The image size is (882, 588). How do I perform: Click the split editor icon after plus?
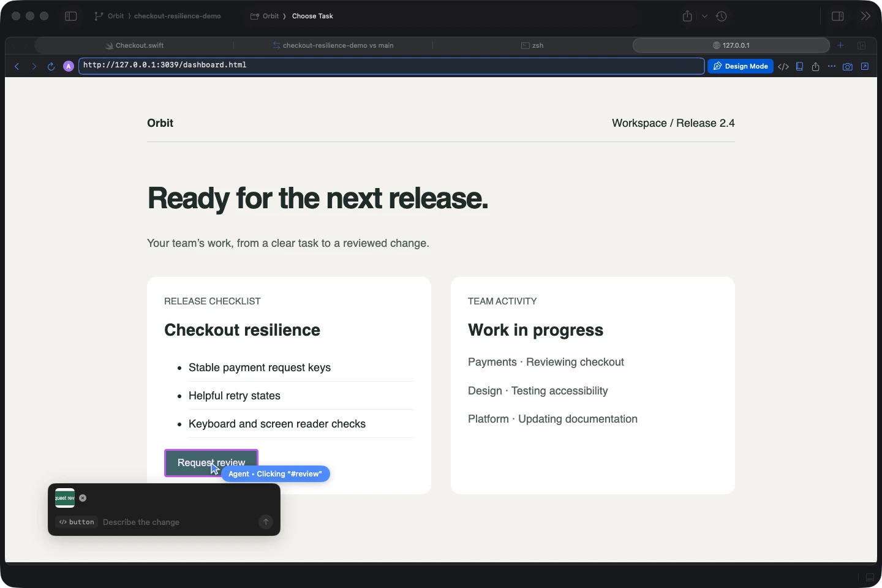coord(861,45)
